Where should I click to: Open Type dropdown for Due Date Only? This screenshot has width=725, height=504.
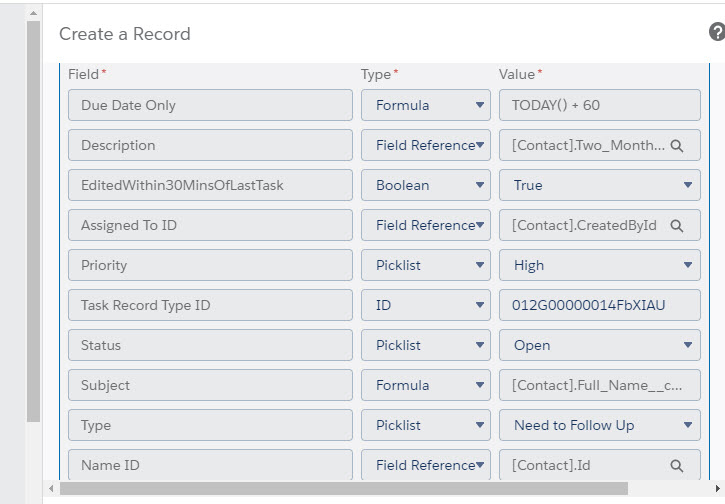pyautogui.click(x=425, y=105)
